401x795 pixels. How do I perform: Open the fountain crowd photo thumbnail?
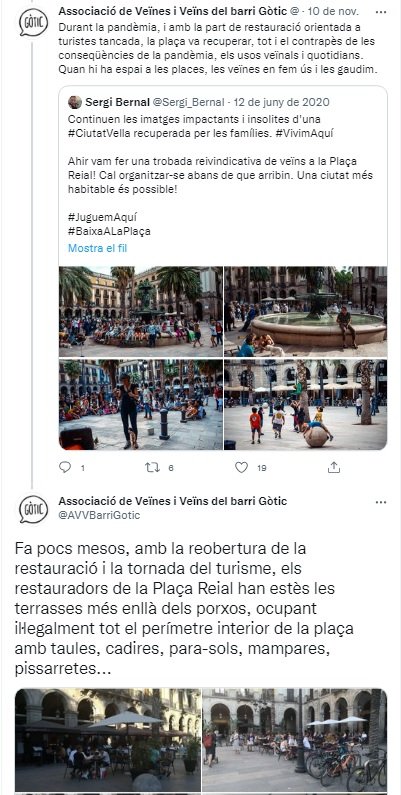point(141,312)
